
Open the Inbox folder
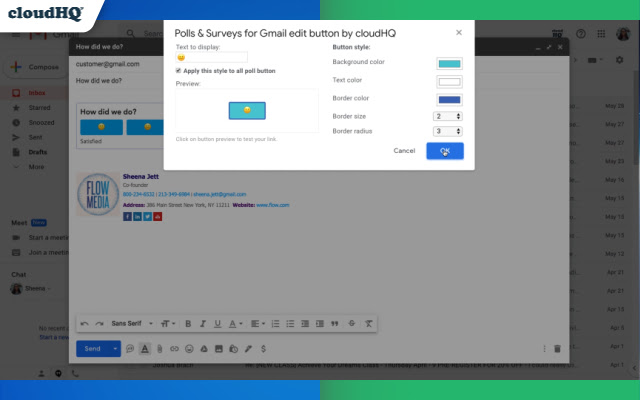click(x=37, y=93)
